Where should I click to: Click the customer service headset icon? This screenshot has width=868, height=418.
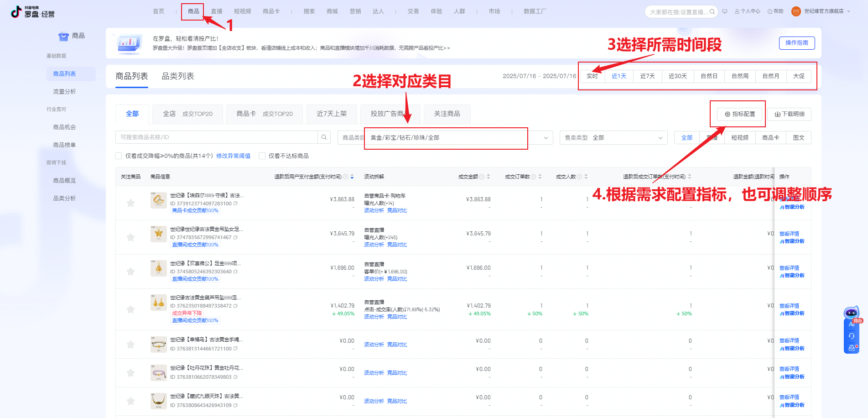point(851,336)
